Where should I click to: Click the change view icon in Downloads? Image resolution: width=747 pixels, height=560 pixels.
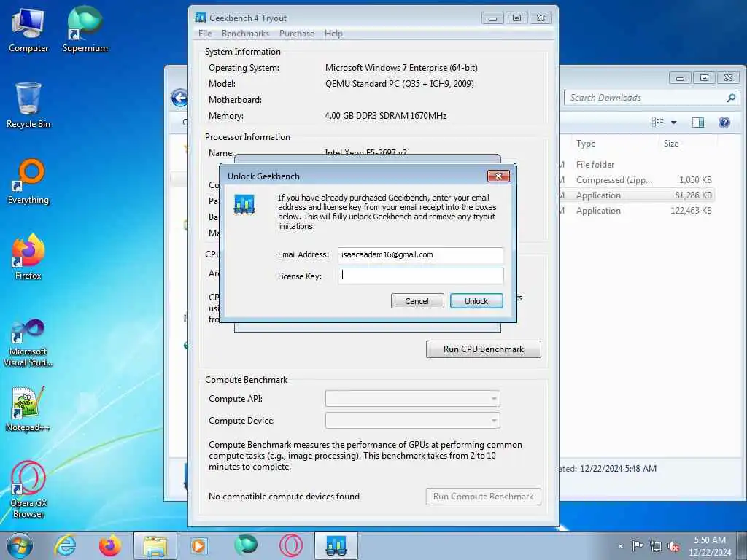click(658, 122)
